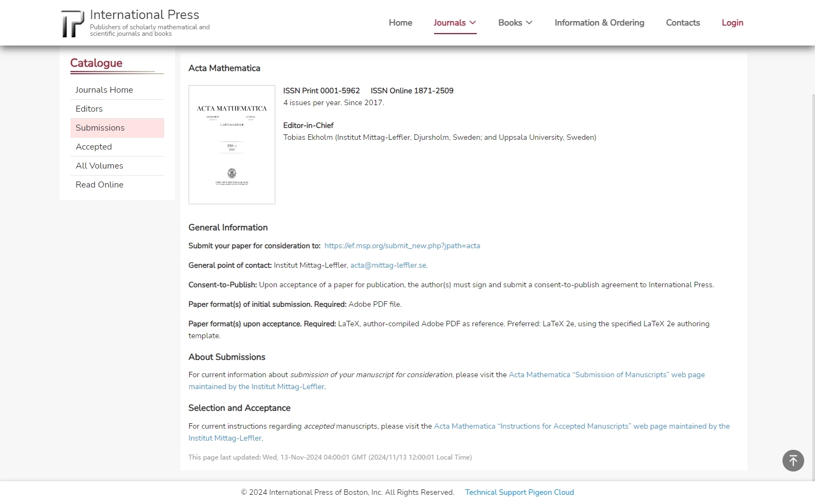Open the ef.msp.org submission link
The width and height of the screenshot is (815, 504).
(x=402, y=245)
